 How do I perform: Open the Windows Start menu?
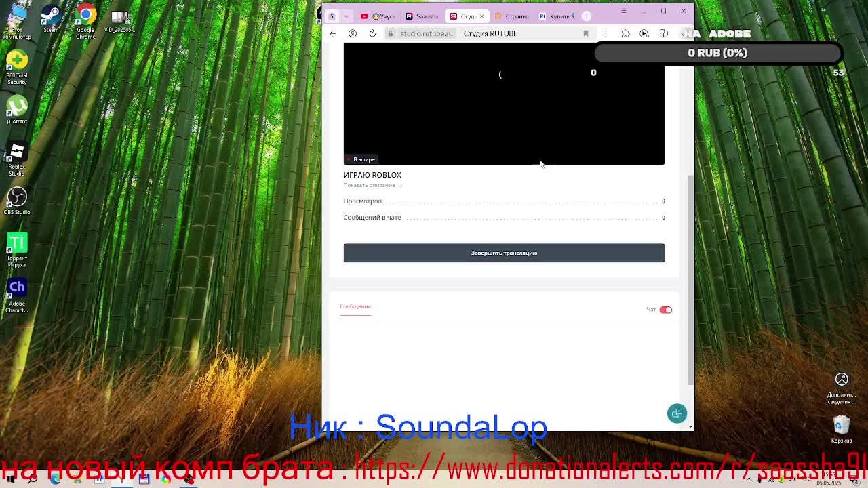11,480
